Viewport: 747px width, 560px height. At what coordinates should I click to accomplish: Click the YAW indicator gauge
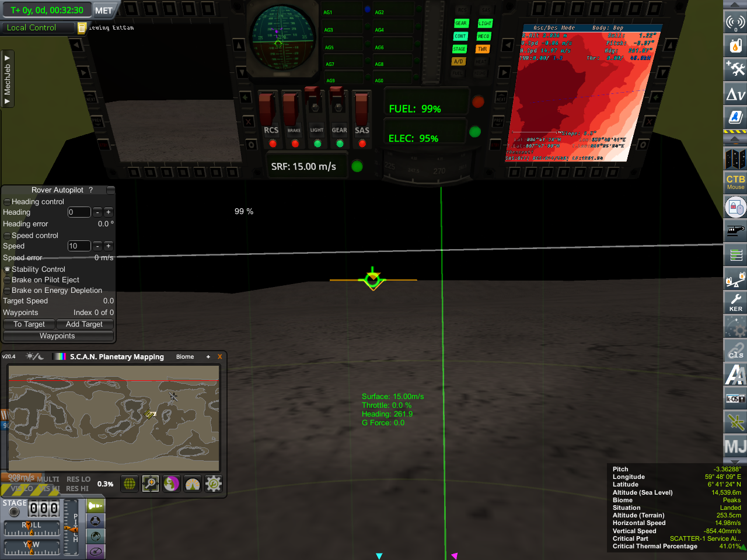pos(32,548)
